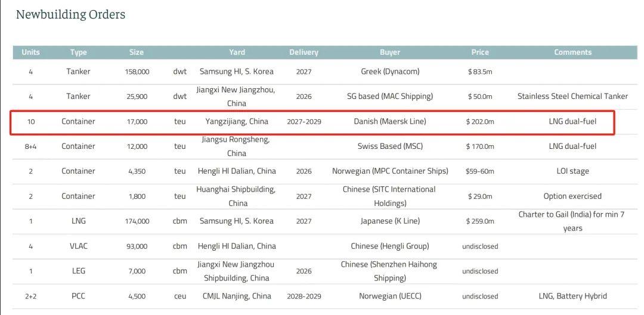Viewport: 644px width, 315px height.
Task: Select the Norwegian (UECC) buyer cell
Action: coord(390,296)
